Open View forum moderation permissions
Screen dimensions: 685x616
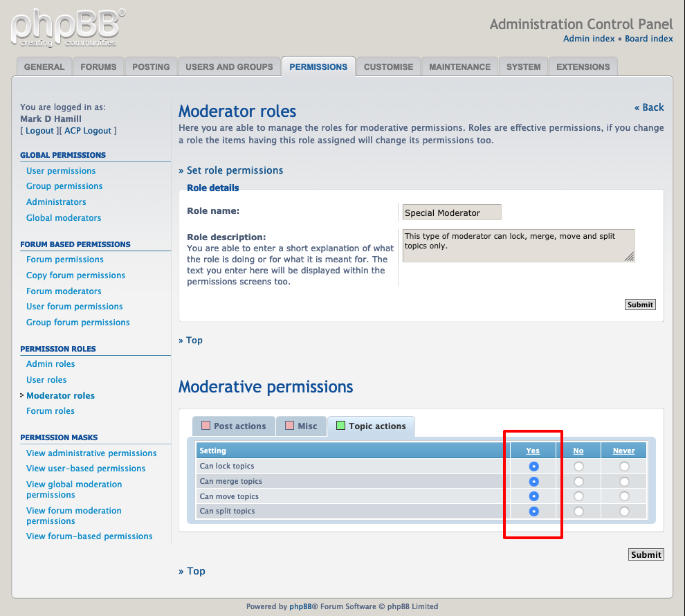[x=74, y=516]
